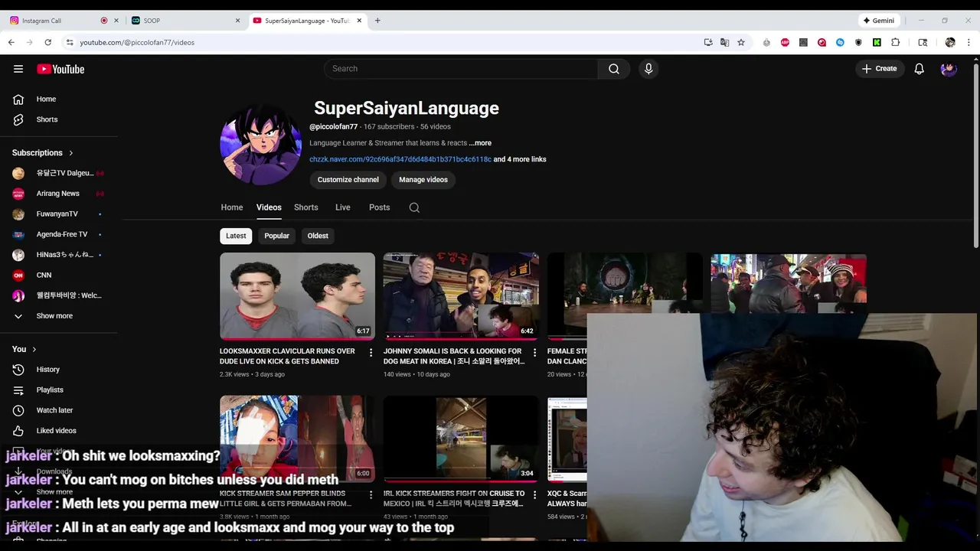Open the AdBlock Plus extension
Viewport: 980px width, 551px height.
click(785, 42)
